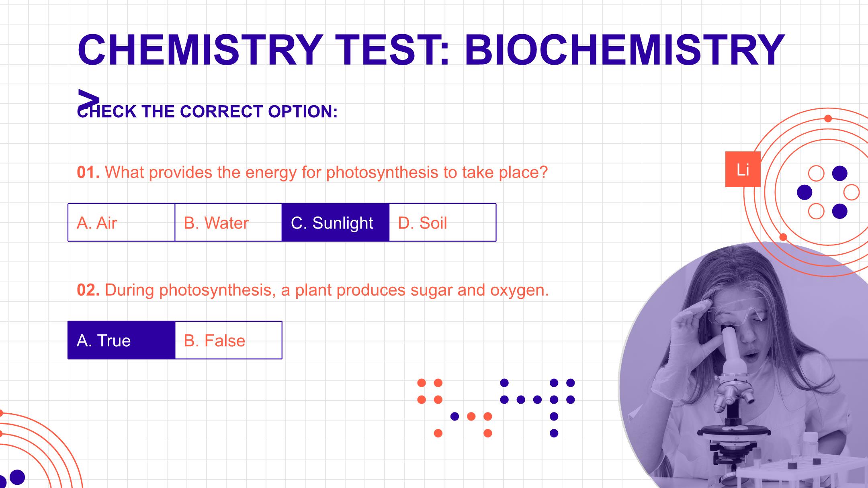Click the orange electron at top of the atom orbit
The width and height of the screenshot is (868, 488).
point(828,118)
